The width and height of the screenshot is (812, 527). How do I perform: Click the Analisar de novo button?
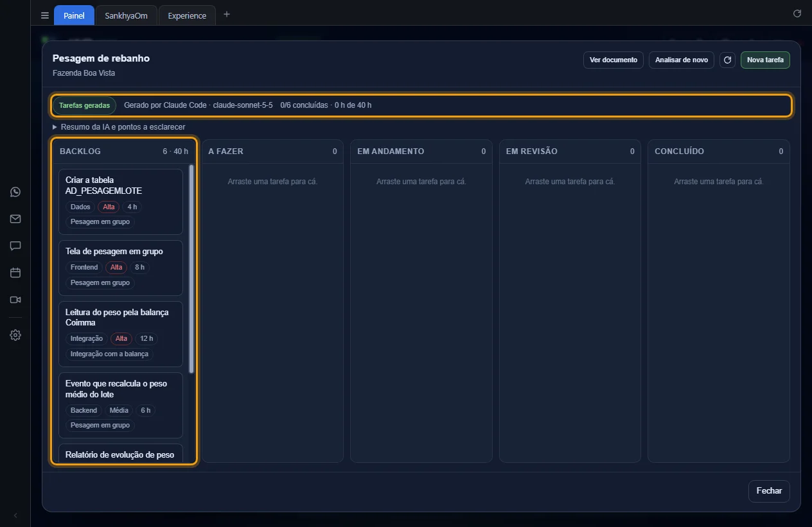coord(682,60)
